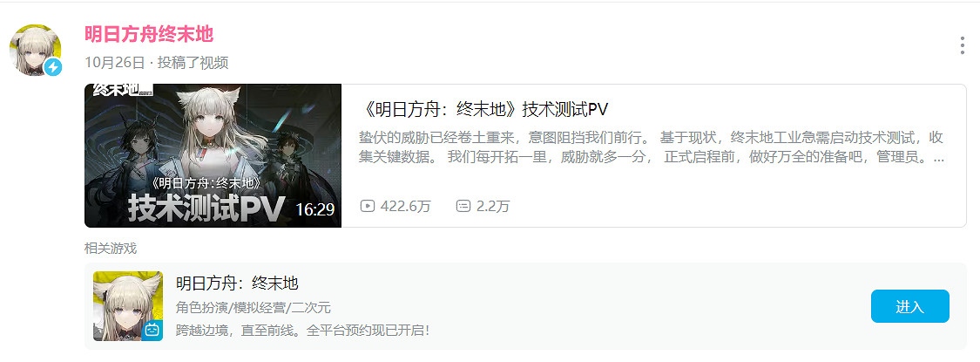Click the blue lightning badge on avatar

54,67
